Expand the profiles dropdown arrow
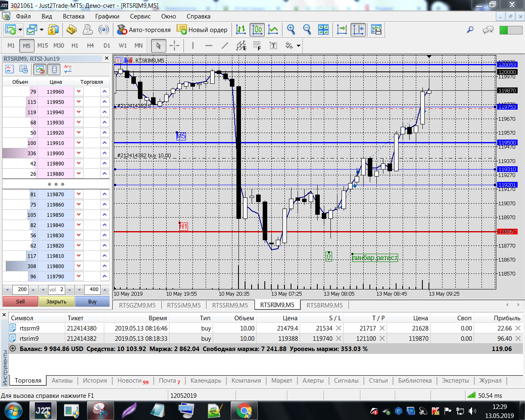Screen dimensions: 525x420 tap(41, 30)
